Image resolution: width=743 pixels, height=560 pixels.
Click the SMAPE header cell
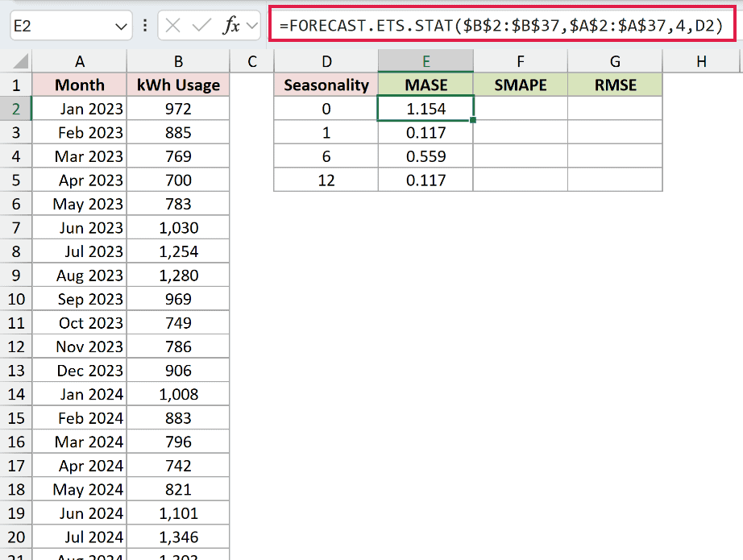point(521,85)
